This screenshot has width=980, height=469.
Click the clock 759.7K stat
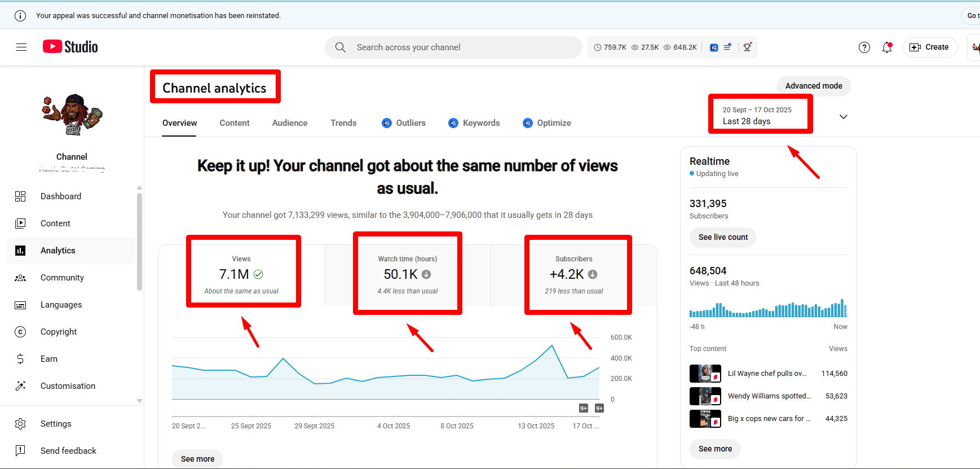click(610, 47)
